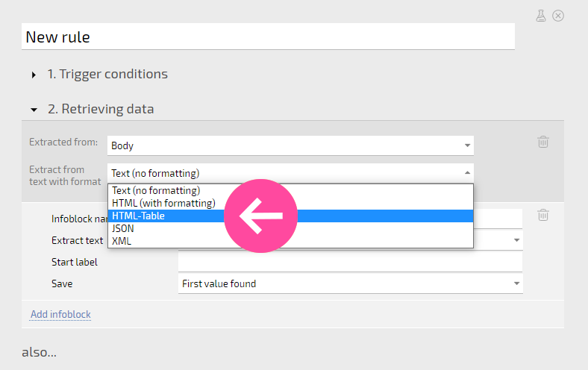
Task: Focus the Start label input field
Action: click(x=350, y=262)
